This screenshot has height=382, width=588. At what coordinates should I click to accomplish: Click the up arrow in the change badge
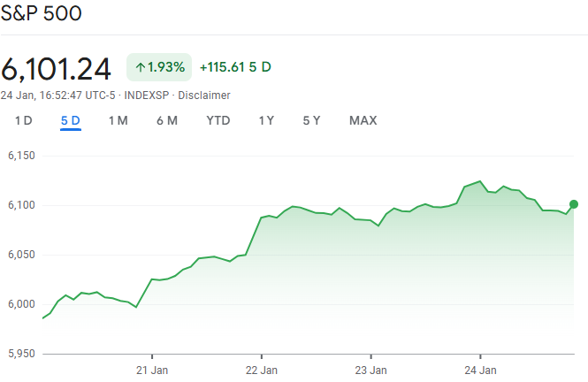click(x=141, y=67)
